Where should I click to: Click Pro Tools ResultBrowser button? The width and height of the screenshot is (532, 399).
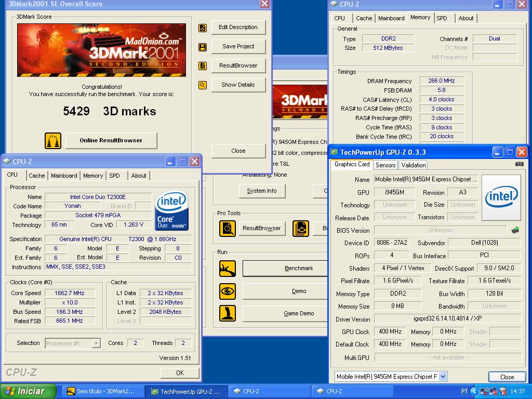(262, 229)
